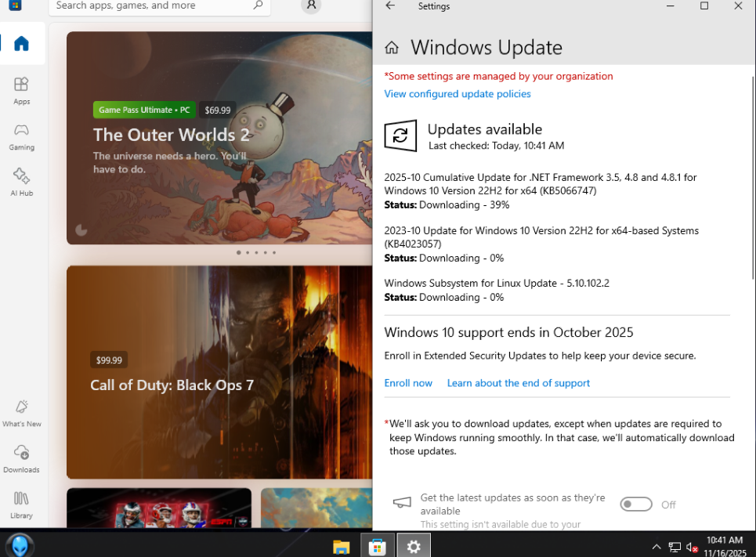Open The Outer Worlds 2 banner
Viewport: 756px width, 557px height.
point(219,138)
